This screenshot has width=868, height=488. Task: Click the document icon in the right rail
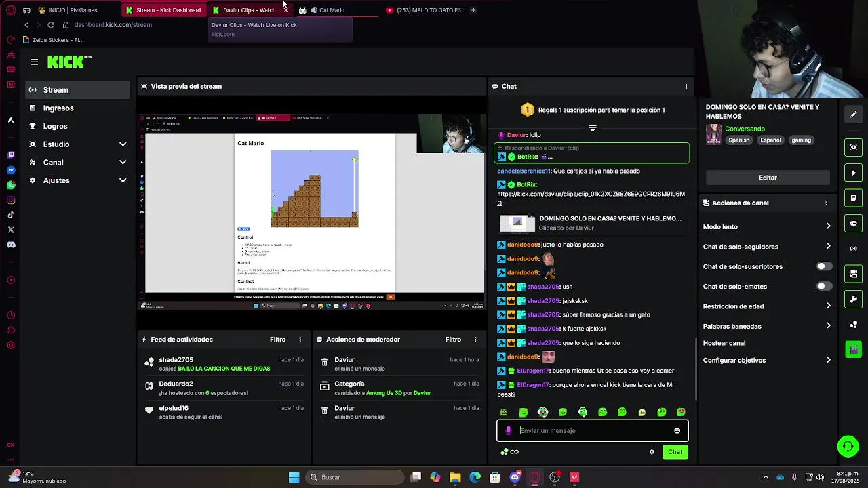coord(853,198)
